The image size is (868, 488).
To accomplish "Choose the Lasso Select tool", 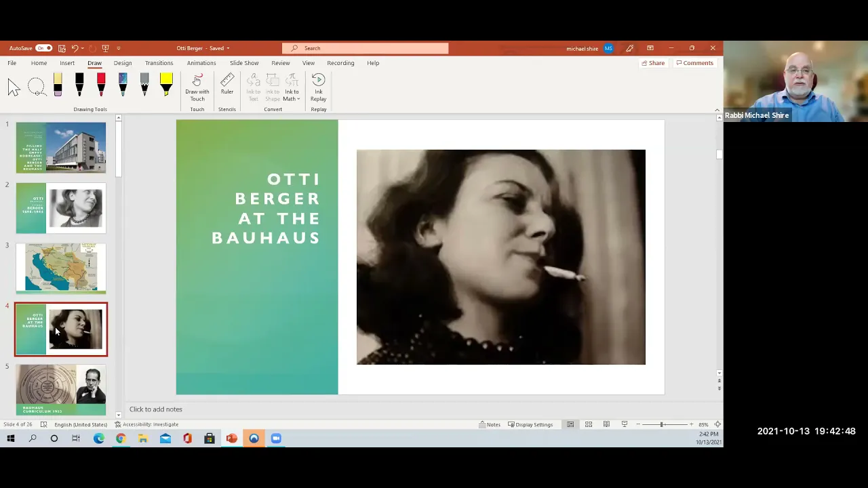I will tap(36, 87).
